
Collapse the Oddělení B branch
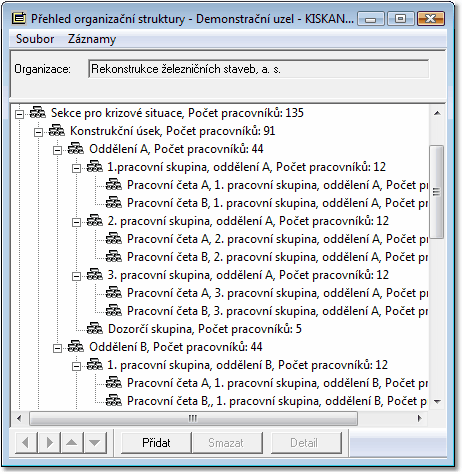[58, 348]
